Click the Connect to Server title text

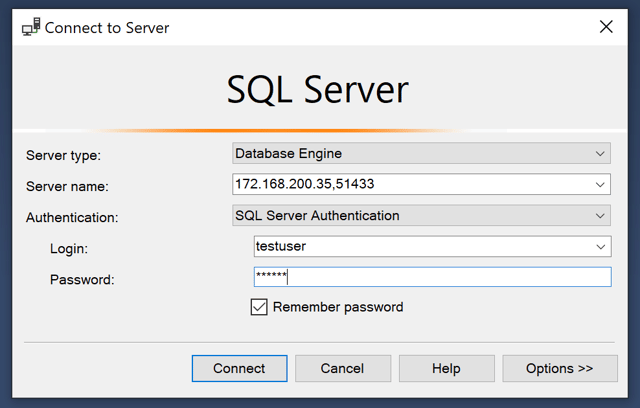click(x=107, y=27)
